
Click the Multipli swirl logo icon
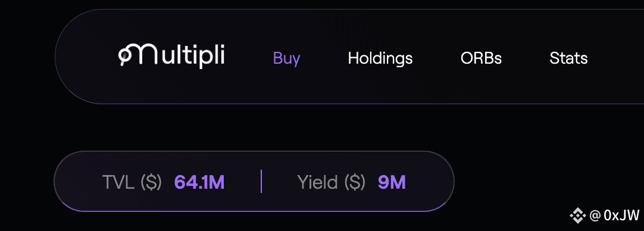[126, 56]
